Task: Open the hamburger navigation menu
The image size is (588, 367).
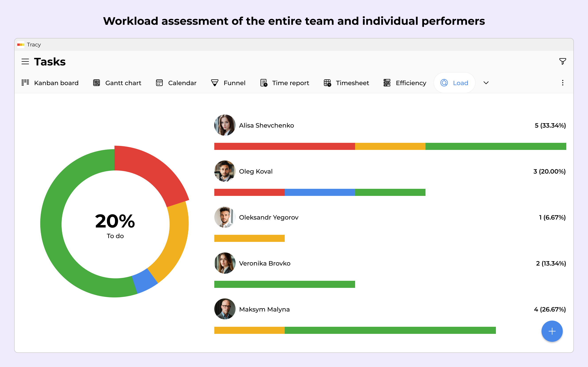Action: click(x=25, y=62)
